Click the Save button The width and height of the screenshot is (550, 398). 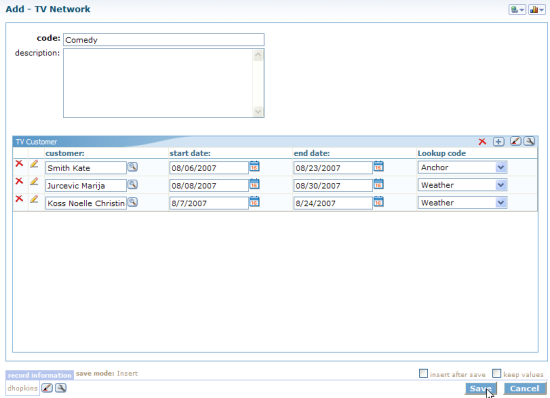[x=480, y=389]
